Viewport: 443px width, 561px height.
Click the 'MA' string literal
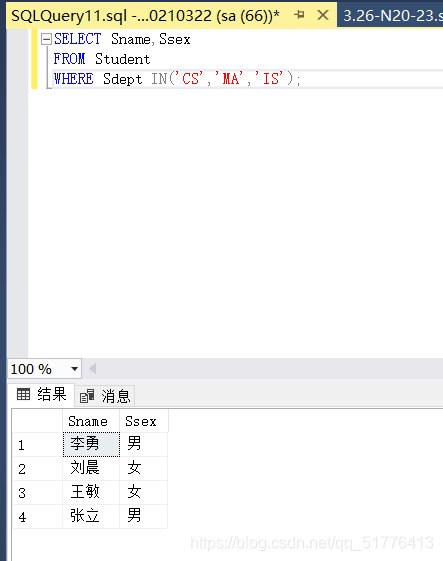tap(229, 78)
